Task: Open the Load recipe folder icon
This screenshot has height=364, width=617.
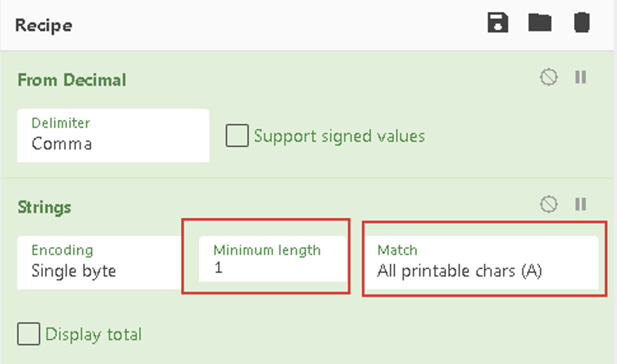Action: pos(540,23)
